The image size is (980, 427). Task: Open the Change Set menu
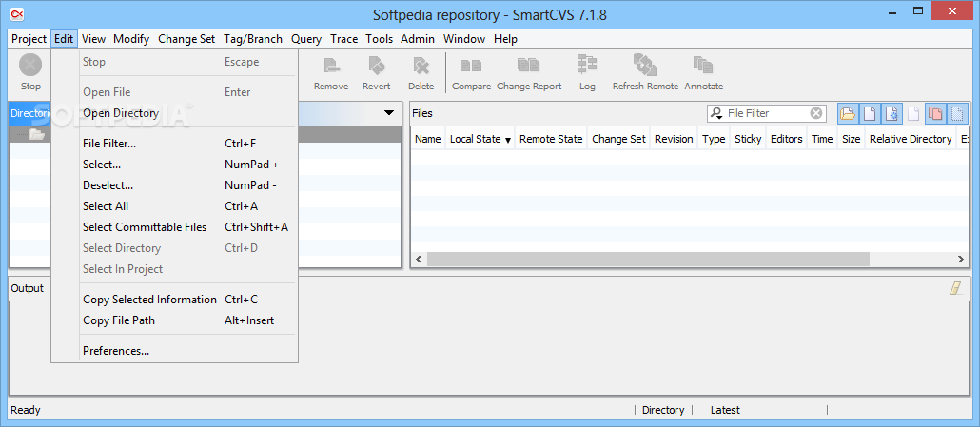[x=186, y=39]
